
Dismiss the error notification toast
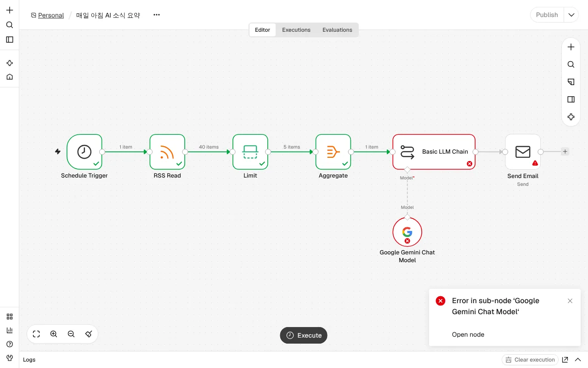(x=570, y=301)
